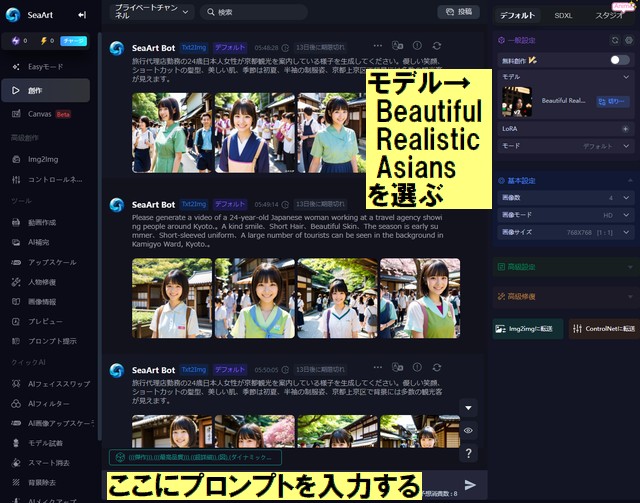640x503 pixels.
Task: Click reset icon in 一般設定 header
Action: [615, 40]
